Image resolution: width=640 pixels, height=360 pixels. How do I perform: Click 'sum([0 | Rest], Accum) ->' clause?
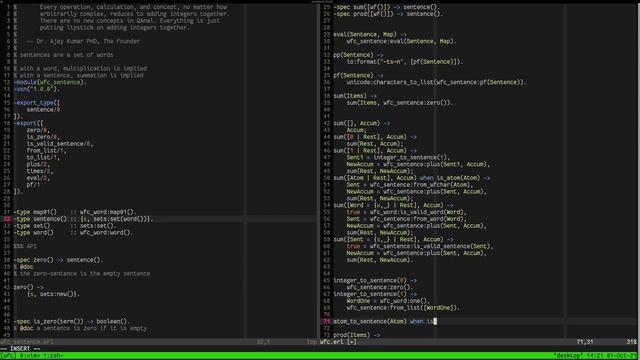coord(375,137)
